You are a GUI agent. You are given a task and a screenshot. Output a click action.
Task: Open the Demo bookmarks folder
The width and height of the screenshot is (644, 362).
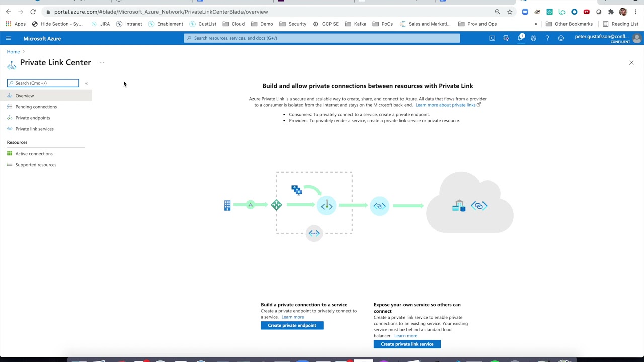[262, 24]
